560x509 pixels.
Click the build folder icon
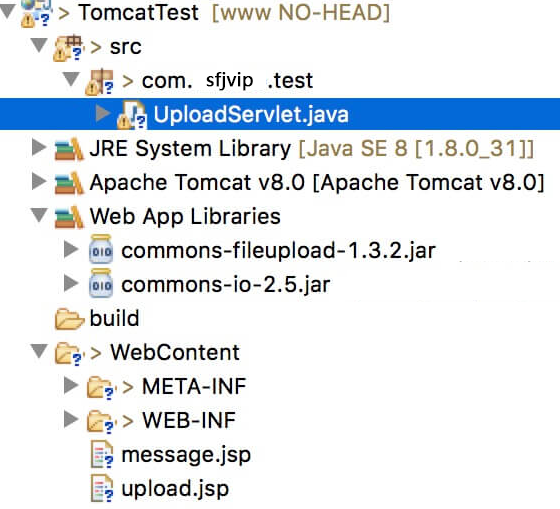(69, 318)
